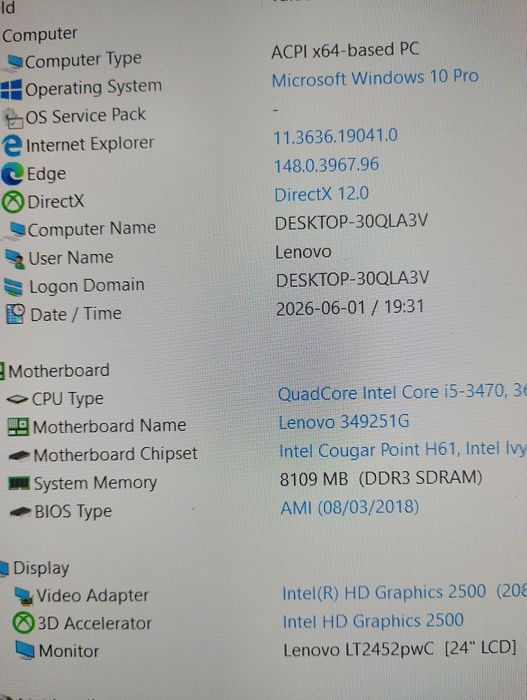Select the OS Service Pack field label
The height and width of the screenshot is (700, 527).
[86, 116]
